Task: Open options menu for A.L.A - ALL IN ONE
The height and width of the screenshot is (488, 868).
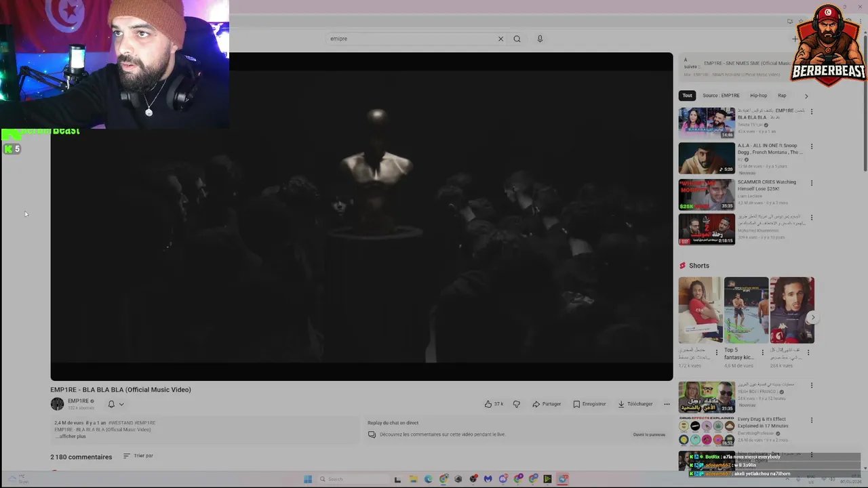Action: pyautogui.click(x=811, y=146)
